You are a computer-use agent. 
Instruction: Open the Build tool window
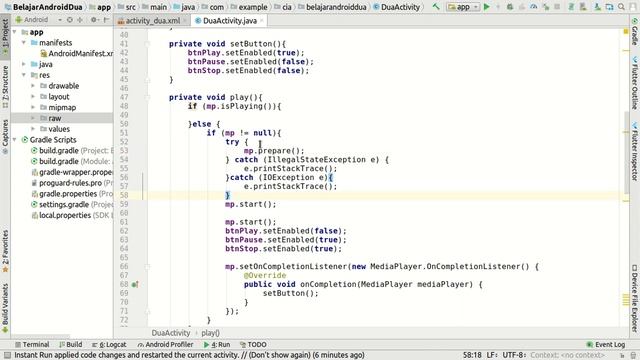pos(71,344)
